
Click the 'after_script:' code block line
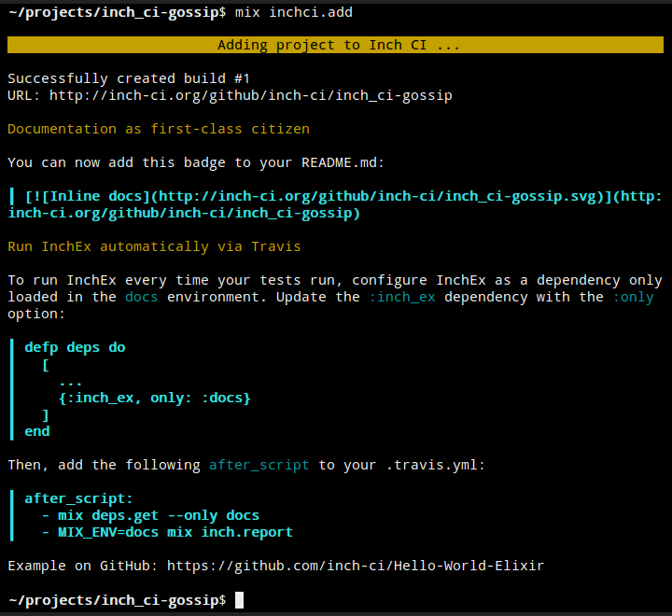click(78, 498)
